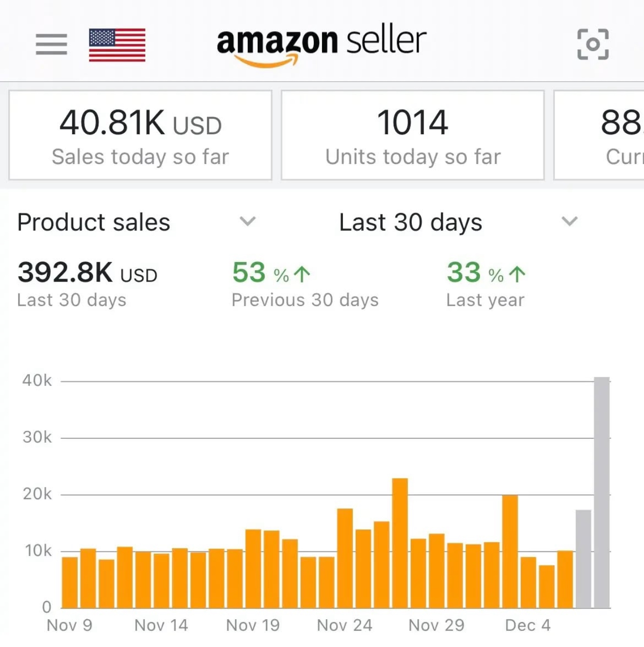Tap the first orange bar at Nov 9
This screenshot has height=647, width=644.
coord(70,583)
